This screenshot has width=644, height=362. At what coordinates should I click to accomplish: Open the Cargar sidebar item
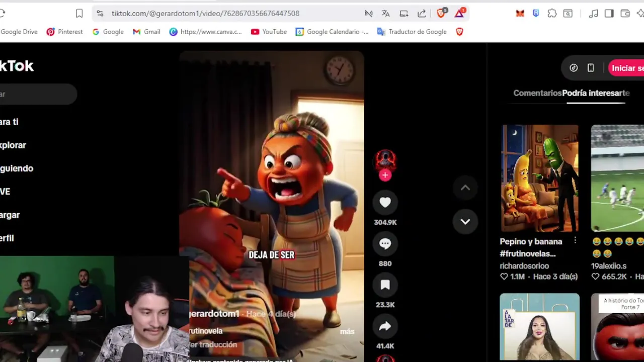[x=10, y=215]
